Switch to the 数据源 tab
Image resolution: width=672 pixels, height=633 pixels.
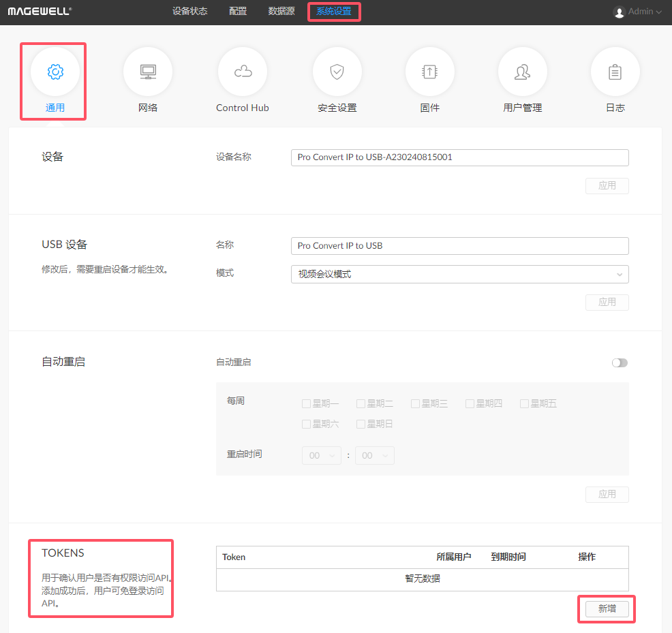click(281, 11)
